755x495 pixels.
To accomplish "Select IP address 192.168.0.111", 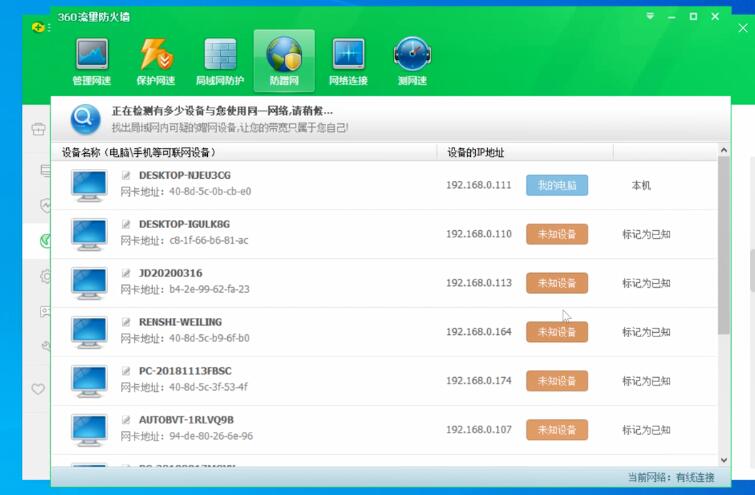I will 479,185.
